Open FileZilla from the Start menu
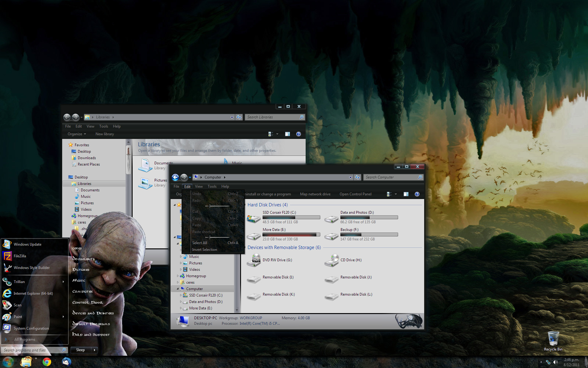The width and height of the screenshot is (588, 368). tap(19, 256)
